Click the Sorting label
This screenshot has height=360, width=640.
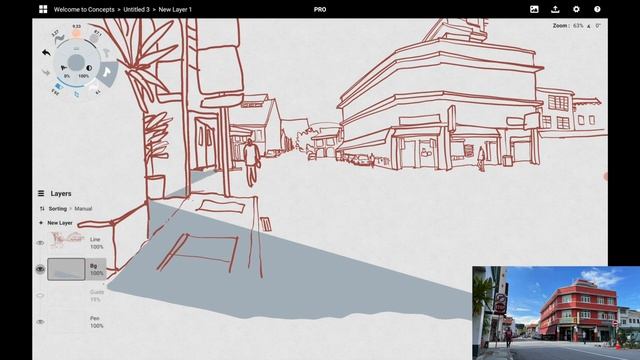click(58, 209)
